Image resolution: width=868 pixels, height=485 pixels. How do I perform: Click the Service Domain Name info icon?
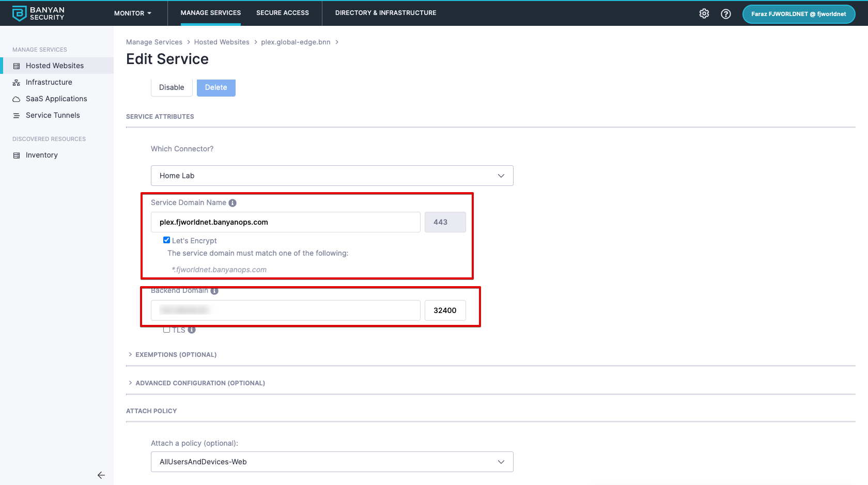point(233,203)
